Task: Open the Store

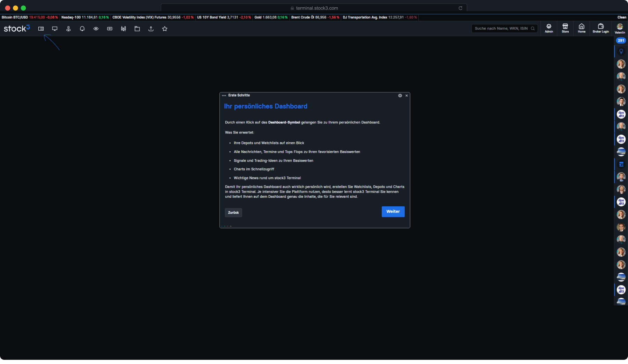Action: (x=565, y=28)
